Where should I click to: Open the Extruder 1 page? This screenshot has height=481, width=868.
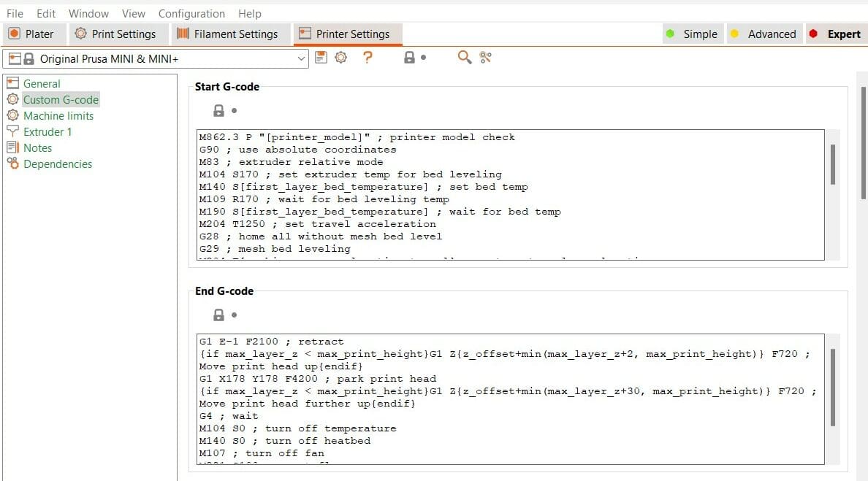47,131
